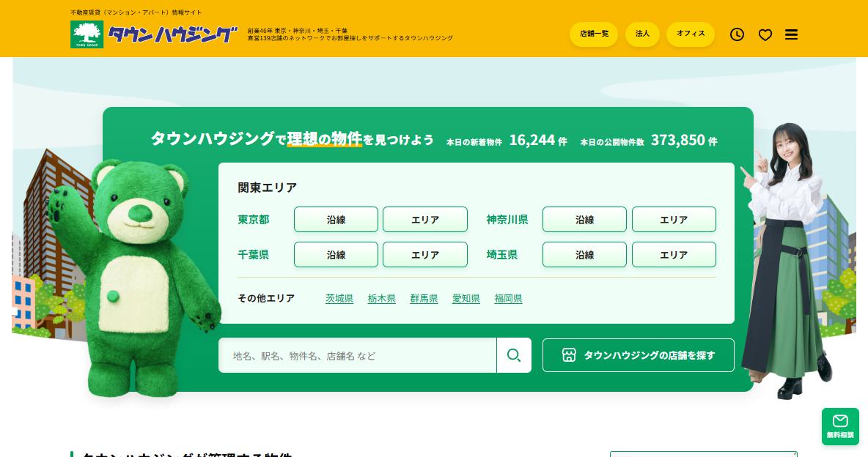
Task: Open the 福岡県 link
Action: click(508, 299)
